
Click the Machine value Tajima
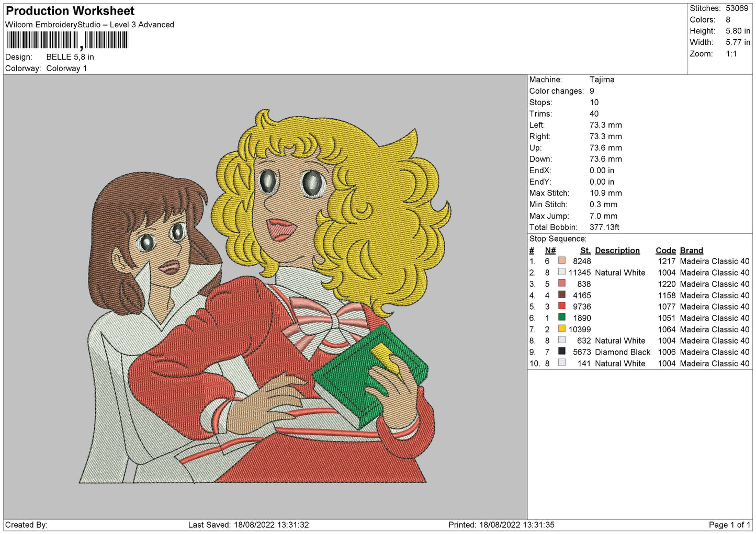pyautogui.click(x=602, y=79)
